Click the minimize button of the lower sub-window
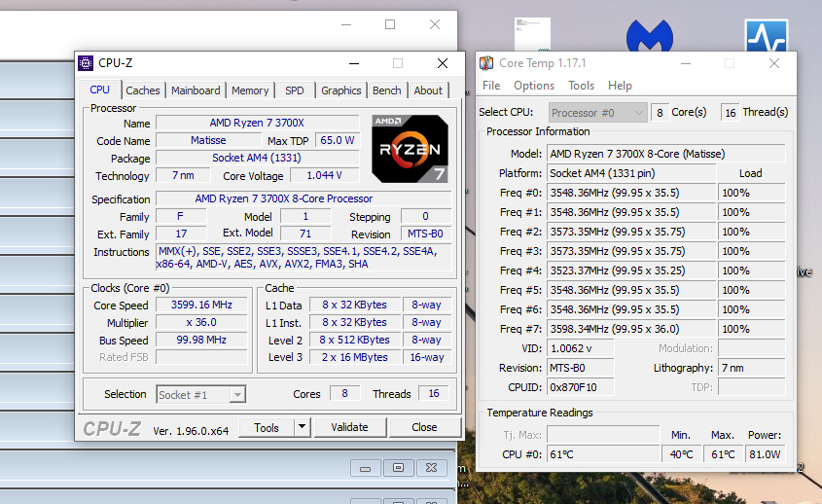 pyautogui.click(x=366, y=468)
